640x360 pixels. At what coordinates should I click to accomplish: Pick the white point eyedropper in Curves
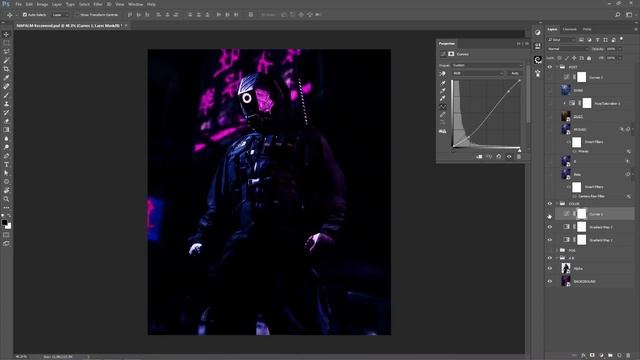[442, 98]
